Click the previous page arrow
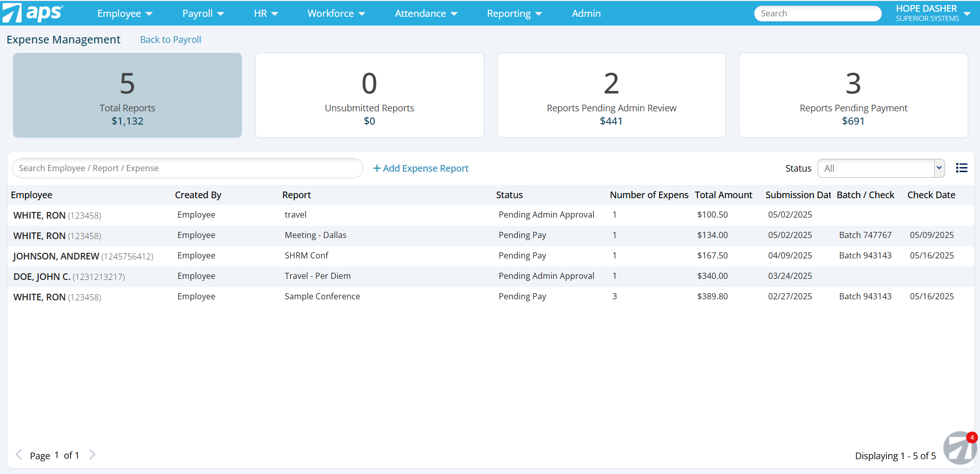Viewport: 980px width, 474px height. pyautogui.click(x=18, y=454)
